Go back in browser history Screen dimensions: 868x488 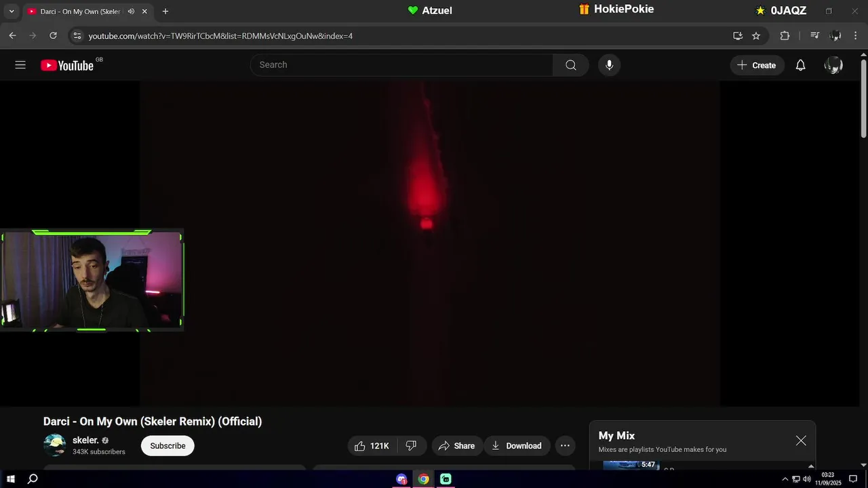[x=12, y=35]
